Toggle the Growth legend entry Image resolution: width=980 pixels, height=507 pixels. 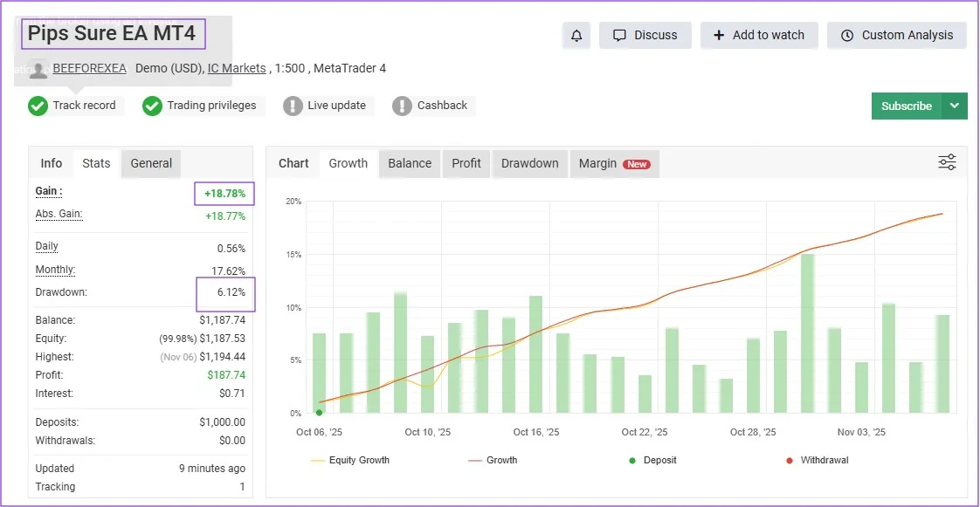click(493, 460)
